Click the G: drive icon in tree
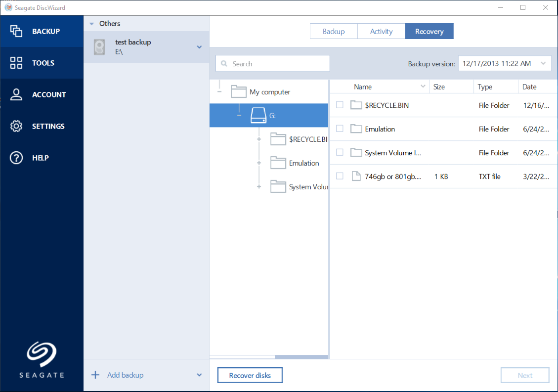558x392 pixels. point(258,115)
